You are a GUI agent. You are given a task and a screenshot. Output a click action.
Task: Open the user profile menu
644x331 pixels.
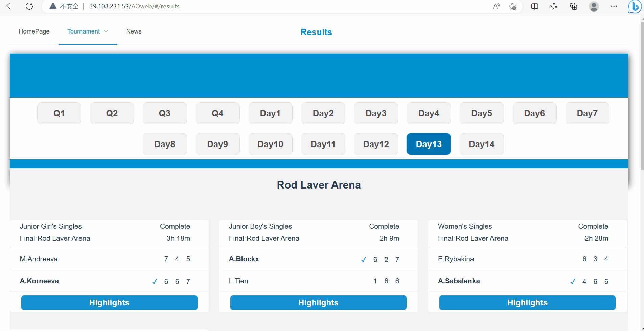(594, 6)
